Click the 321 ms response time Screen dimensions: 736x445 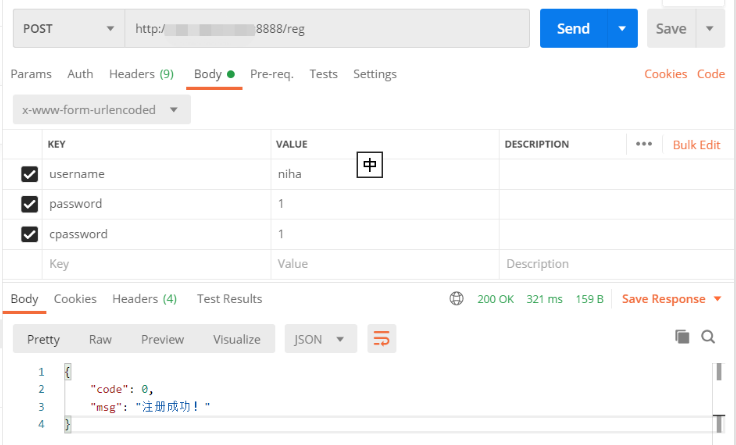544,299
